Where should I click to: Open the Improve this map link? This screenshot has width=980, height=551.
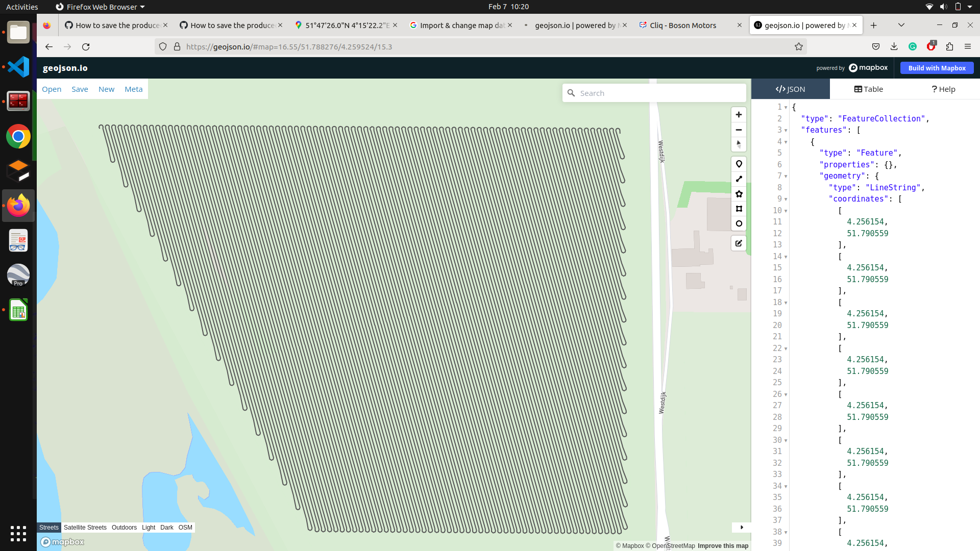[x=722, y=545]
